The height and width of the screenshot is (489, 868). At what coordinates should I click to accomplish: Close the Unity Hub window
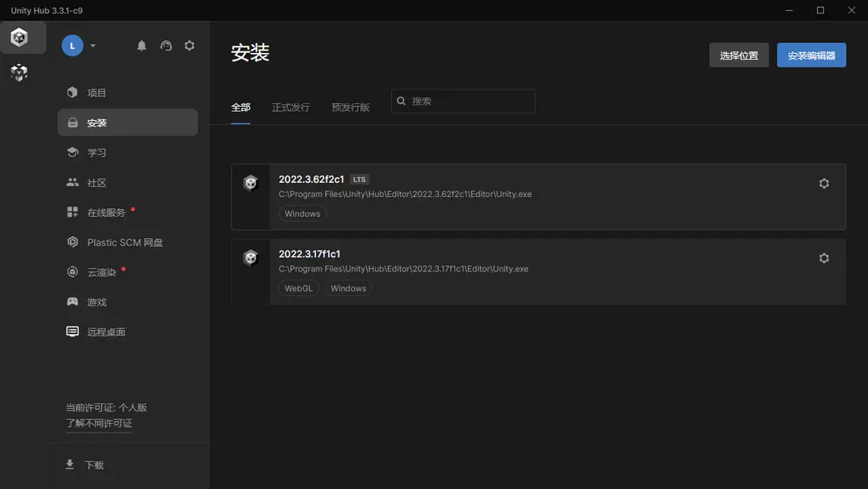pyautogui.click(x=851, y=10)
